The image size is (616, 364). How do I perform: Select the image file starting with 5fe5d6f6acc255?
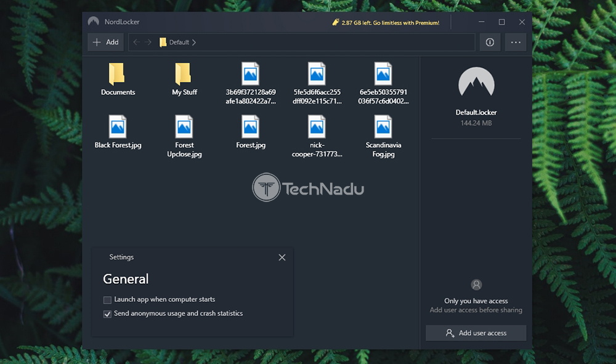(x=317, y=83)
